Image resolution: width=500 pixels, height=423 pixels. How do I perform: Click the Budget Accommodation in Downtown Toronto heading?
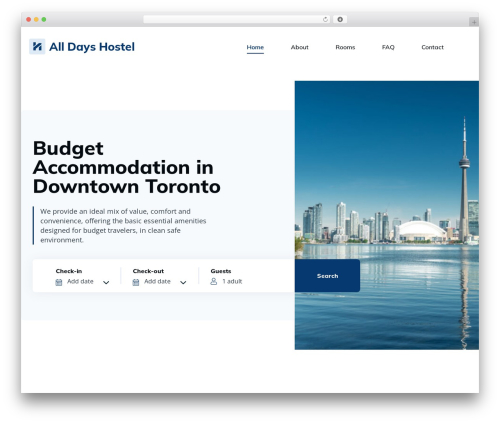[x=127, y=167]
